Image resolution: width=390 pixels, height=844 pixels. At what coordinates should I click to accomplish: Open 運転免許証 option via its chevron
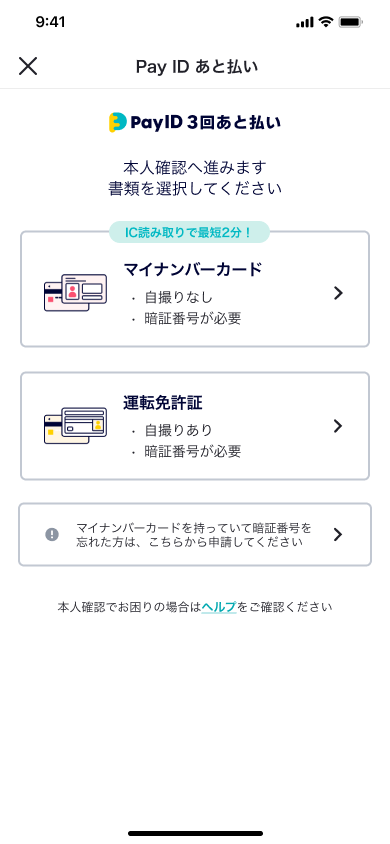coord(338,426)
